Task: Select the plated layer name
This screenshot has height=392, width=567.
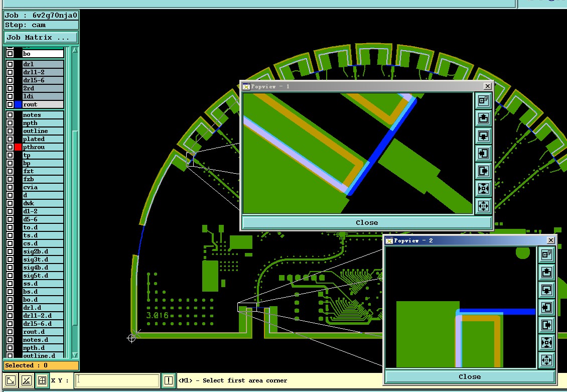Action: pyautogui.click(x=43, y=139)
